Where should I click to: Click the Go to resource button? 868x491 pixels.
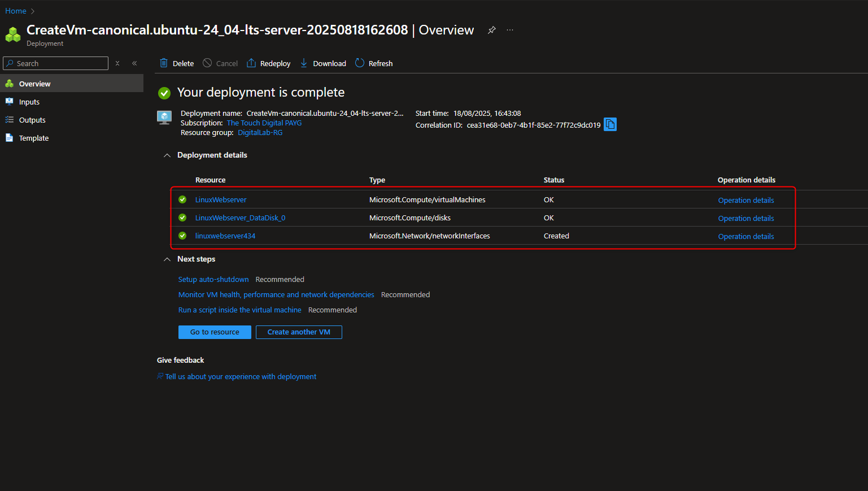click(x=215, y=332)
